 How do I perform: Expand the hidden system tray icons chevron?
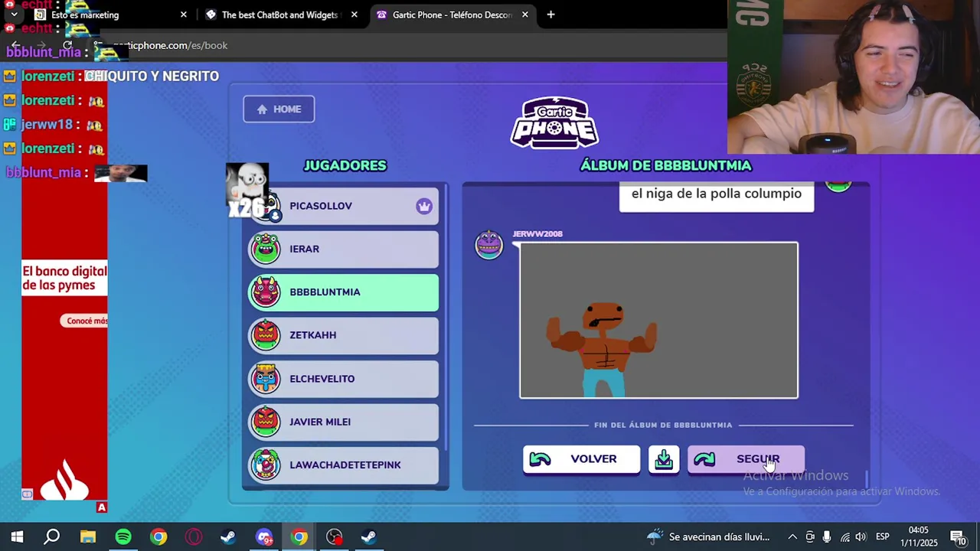(792, 536)
